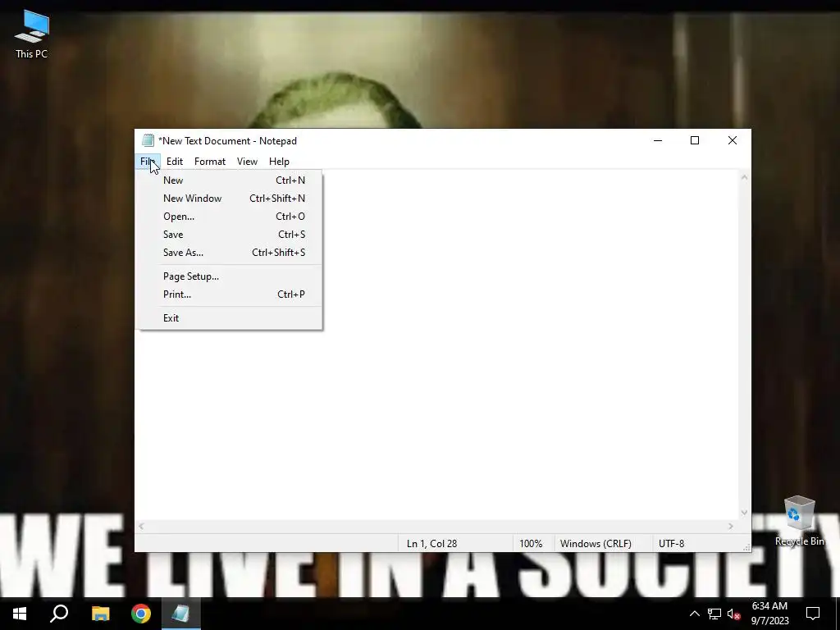This screenshot has height=630, width=840.
Task: Close the Notepad window
Action: point(733,141)
